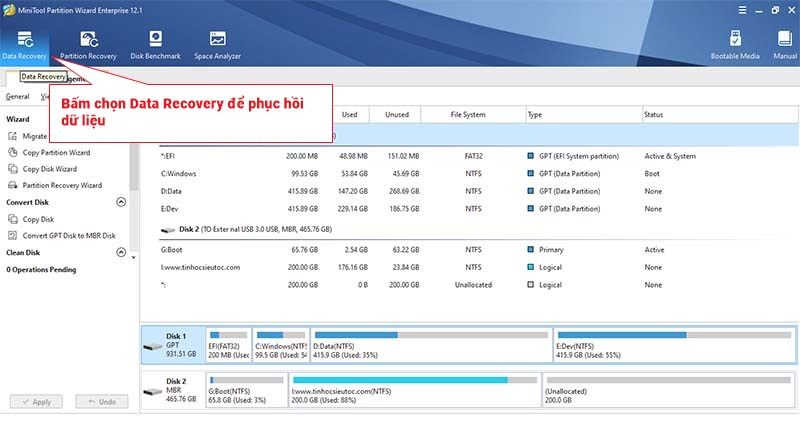Image resolution: width=800 pixels, height=426 pixels.
Task: Collapse the Convert Disk section
Action: point(121,202)
